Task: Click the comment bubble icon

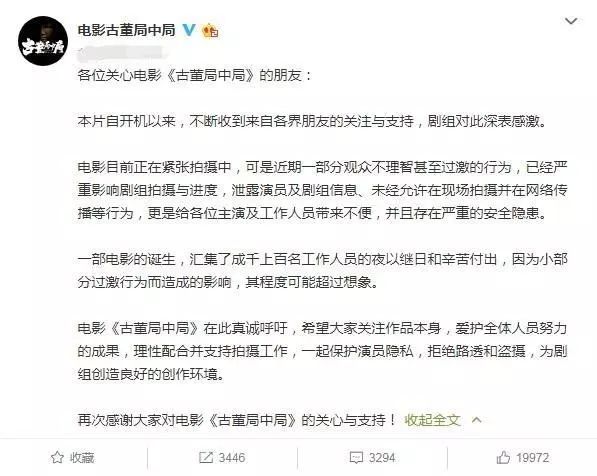Action: [356, 457]
